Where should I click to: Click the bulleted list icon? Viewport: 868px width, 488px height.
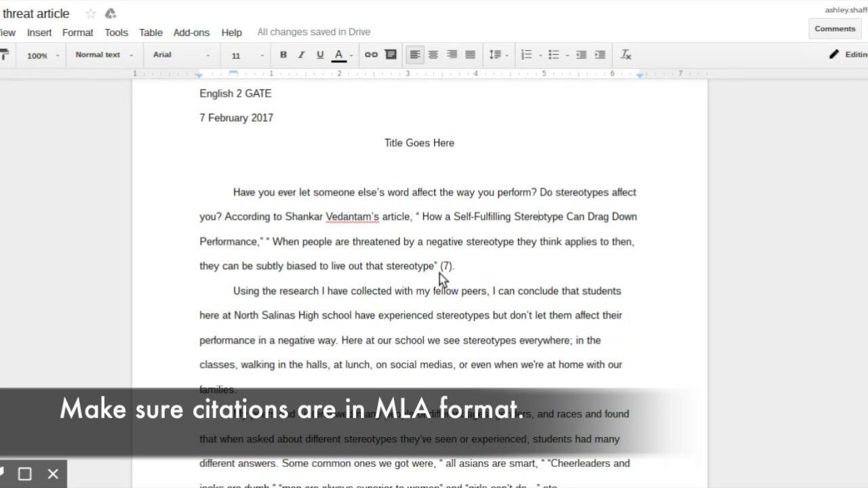tap(554, 55)
